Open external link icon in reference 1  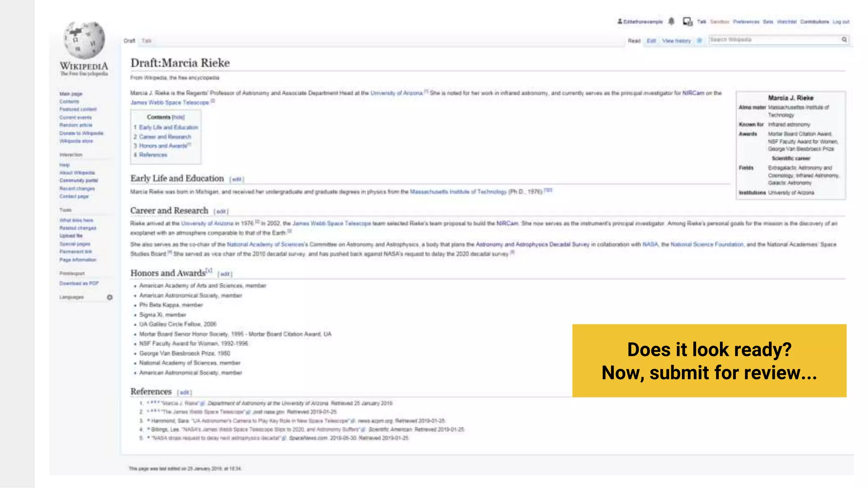203,404
